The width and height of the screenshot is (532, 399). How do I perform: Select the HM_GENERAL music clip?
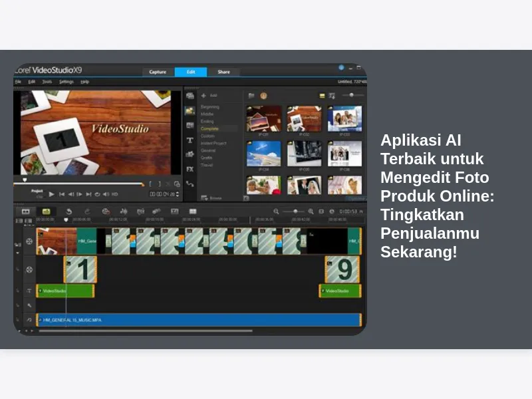tap(199, 320)
